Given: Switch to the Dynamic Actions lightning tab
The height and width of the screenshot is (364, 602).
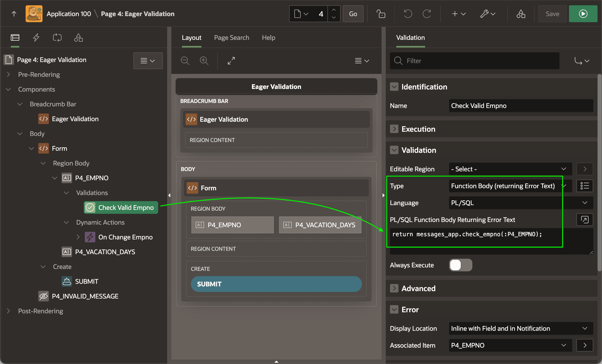Looking at the screenshot, I should pos(36,37).
